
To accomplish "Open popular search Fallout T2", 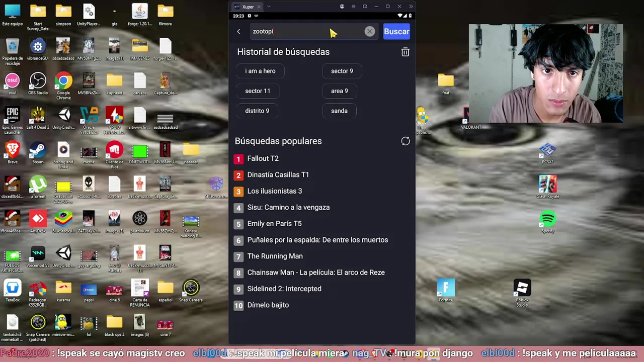I will [x=263, y=158].
